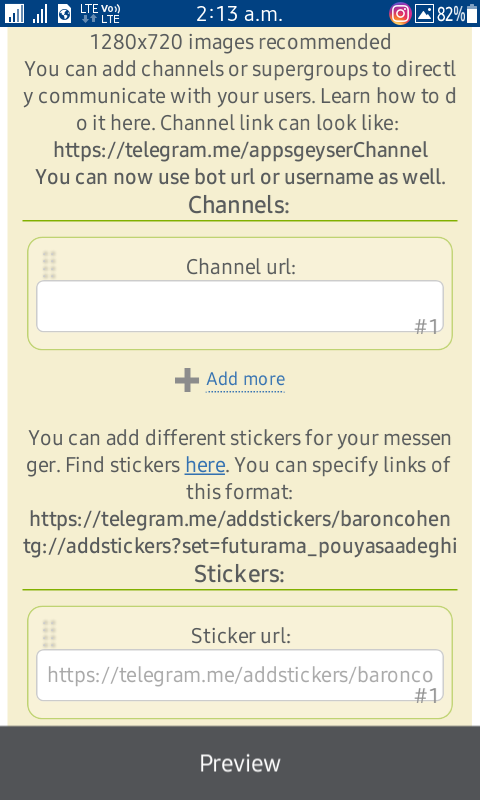Image resolution: width=480 pixels, height=800 pixels.
Task: Tap the Channels section heading
Action: click(x=239, y=205)
